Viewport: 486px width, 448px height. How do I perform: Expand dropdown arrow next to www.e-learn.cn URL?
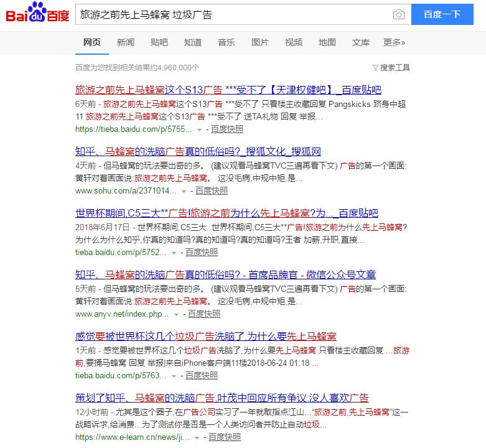point(197,437)
